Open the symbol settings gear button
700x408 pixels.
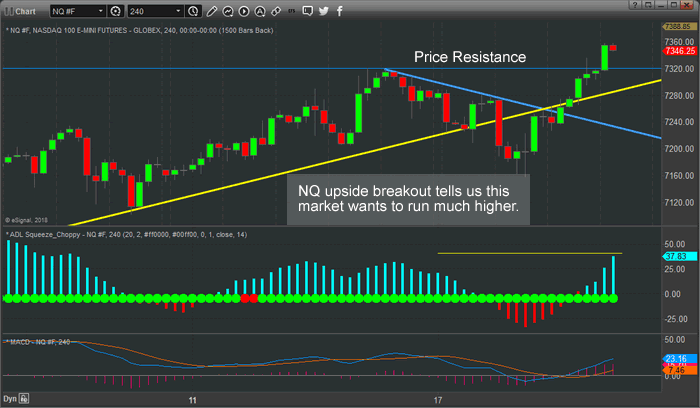(x=116, y=11)
